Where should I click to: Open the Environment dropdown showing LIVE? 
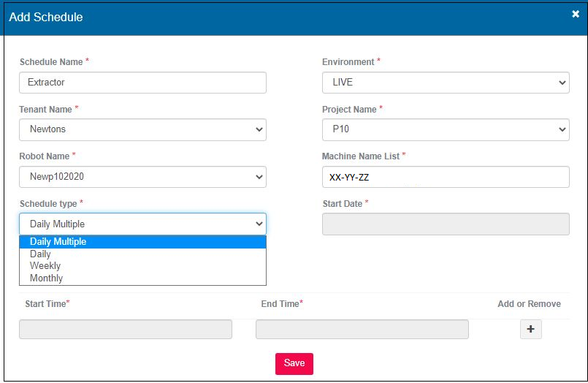[445, 83]
